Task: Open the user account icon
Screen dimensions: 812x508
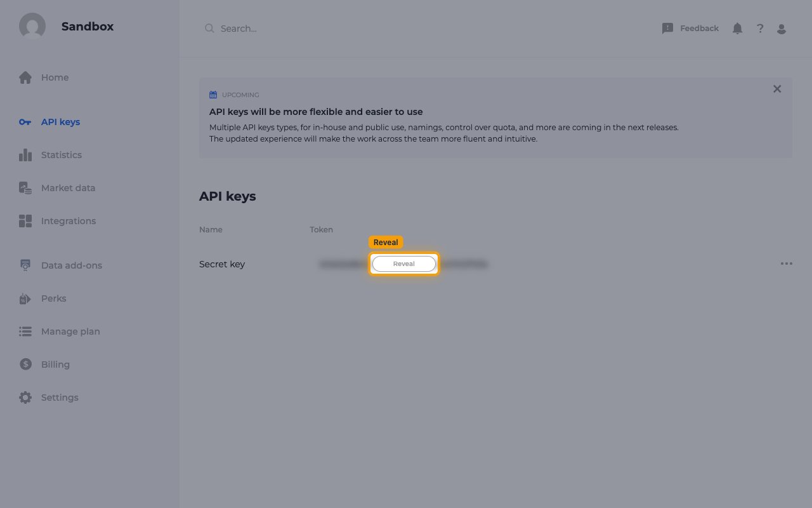Action: coord(782,29)
